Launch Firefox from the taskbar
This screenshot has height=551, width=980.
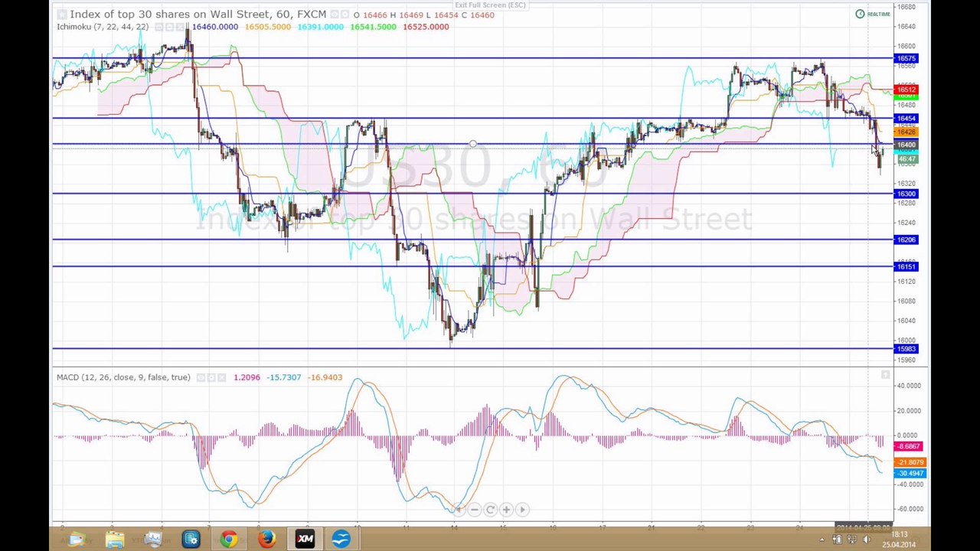266,540
